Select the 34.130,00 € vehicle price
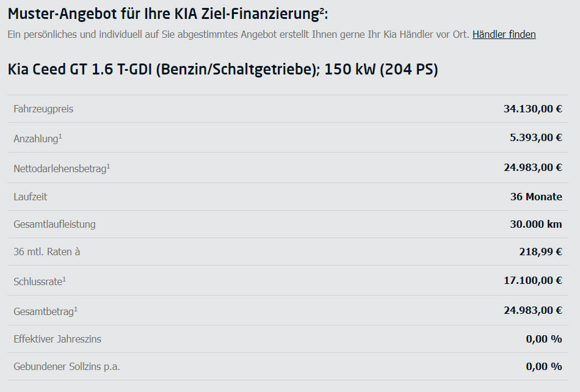 pyautogui.click(x=532, y=109)
